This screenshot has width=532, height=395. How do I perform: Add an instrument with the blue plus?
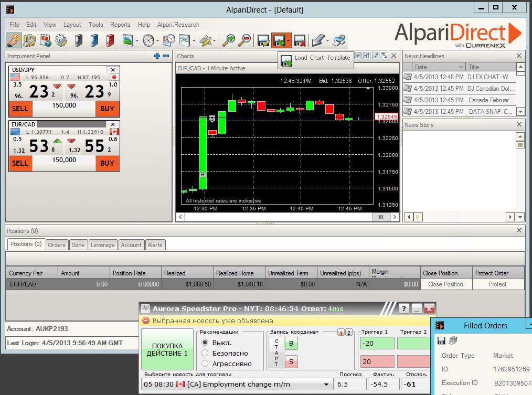click(x=157, y=56)
